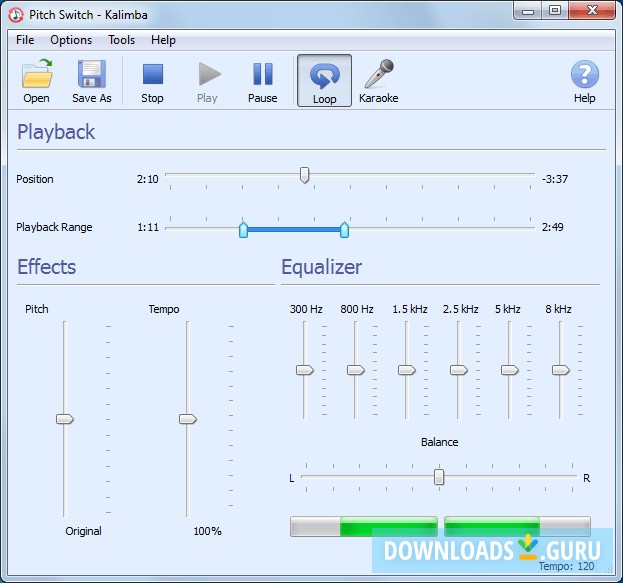The width and height of the screenshot is (623, 583).
Task: Click the grayed-out Play button
Action: pos(208,81)
